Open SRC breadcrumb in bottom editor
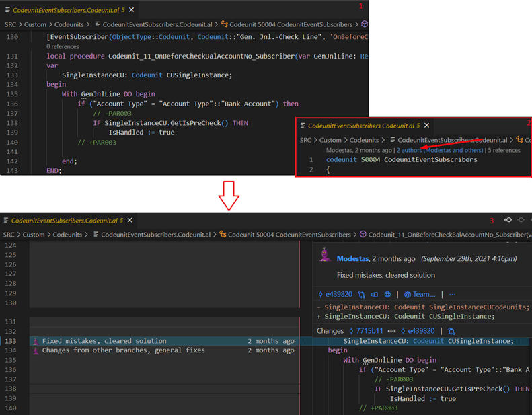 tap(9, 235)
